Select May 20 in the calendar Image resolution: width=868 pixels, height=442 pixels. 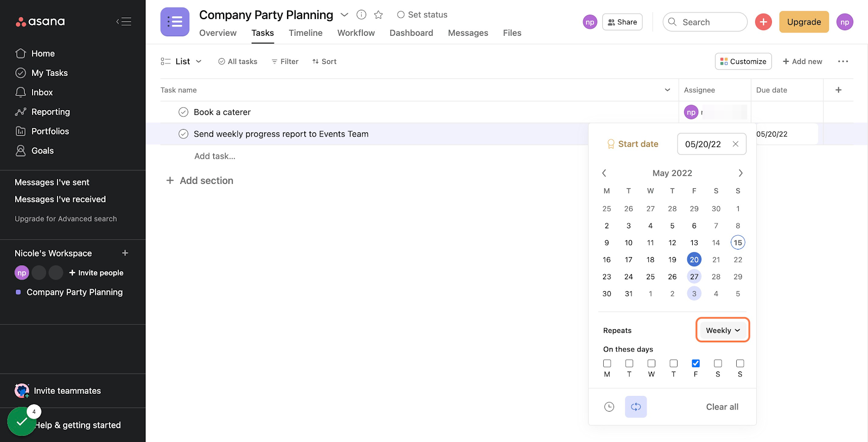tap(694, 260)
